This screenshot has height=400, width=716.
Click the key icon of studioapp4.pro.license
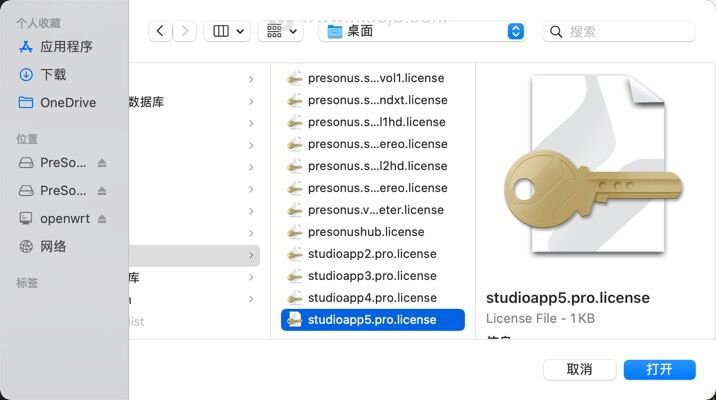tap(295, 297)
